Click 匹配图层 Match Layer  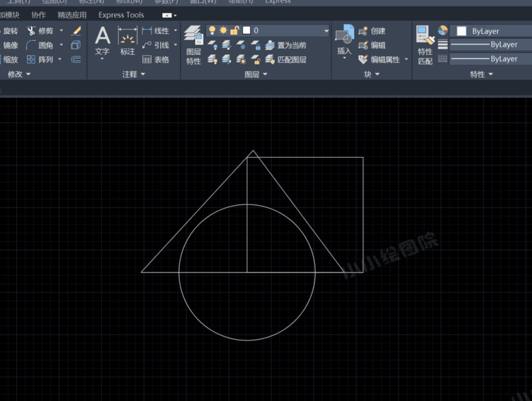point(286,60)
